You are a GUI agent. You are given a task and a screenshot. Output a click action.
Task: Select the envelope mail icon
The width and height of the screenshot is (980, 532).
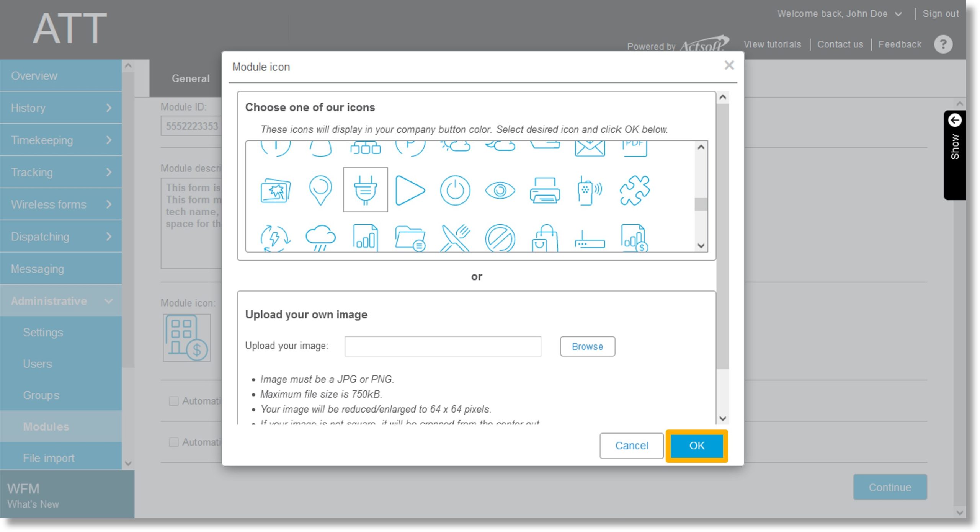click(590, 149)
